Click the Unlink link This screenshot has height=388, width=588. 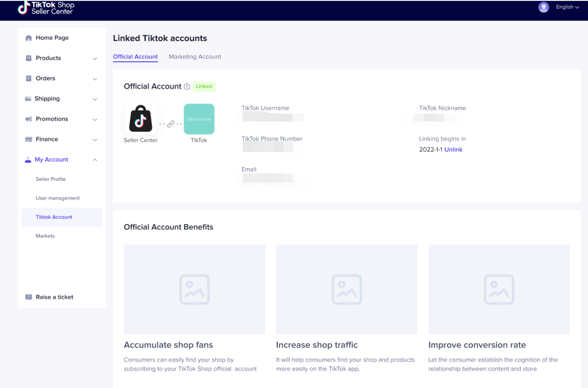453,150
